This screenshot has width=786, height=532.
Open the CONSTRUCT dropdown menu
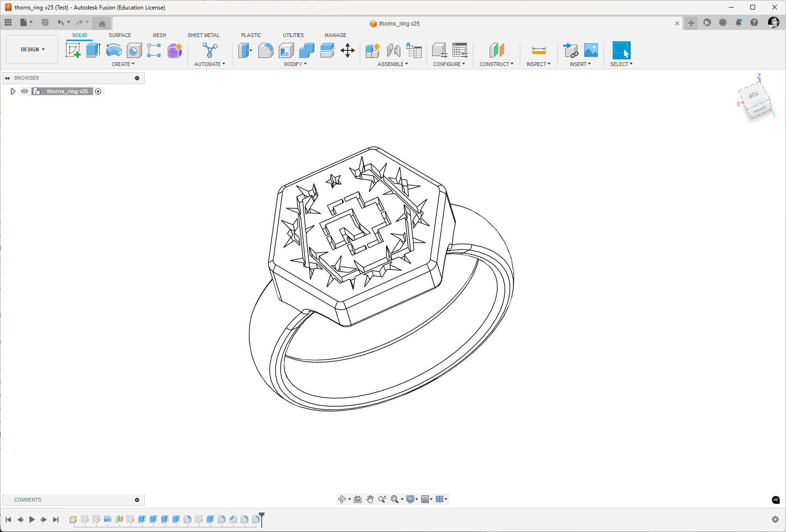point(496,64)
